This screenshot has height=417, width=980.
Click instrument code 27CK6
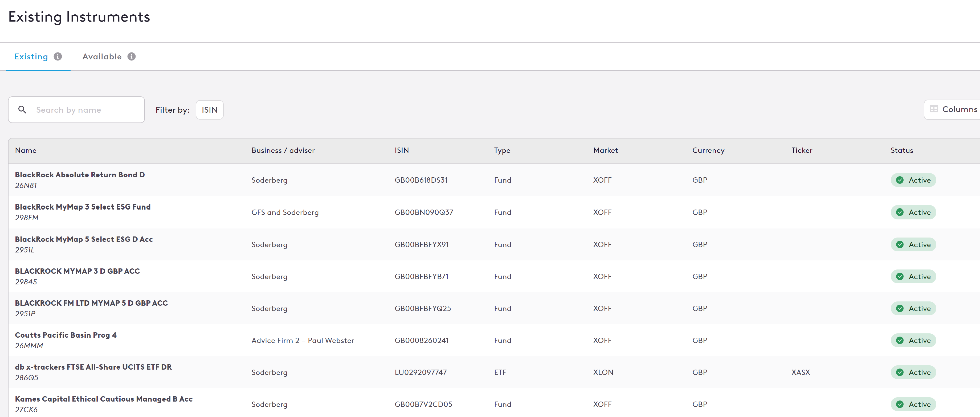[x=26, y=410]
